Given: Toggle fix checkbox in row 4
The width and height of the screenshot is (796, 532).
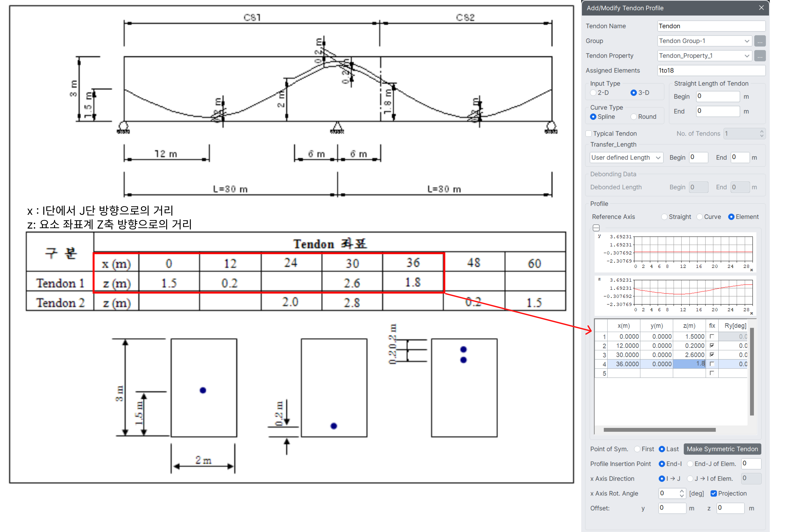Looking at the screenshot, I should click(x=712, y=364).
